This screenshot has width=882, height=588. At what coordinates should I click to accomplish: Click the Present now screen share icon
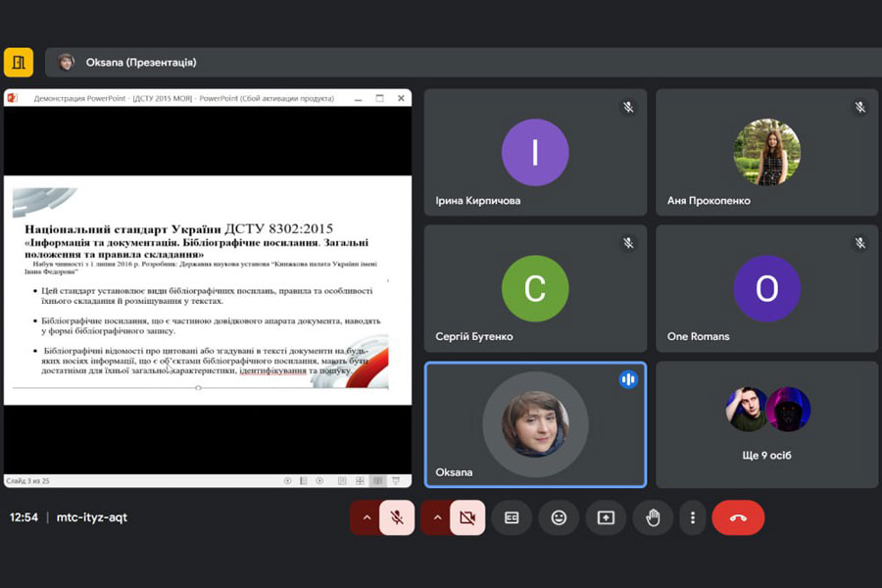[x=606, y=517]
